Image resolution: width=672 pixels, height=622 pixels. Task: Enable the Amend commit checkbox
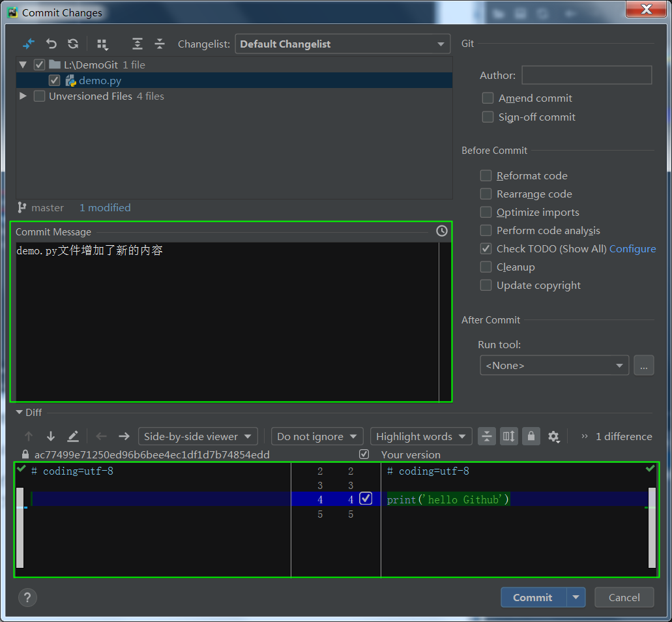(488, 98)
